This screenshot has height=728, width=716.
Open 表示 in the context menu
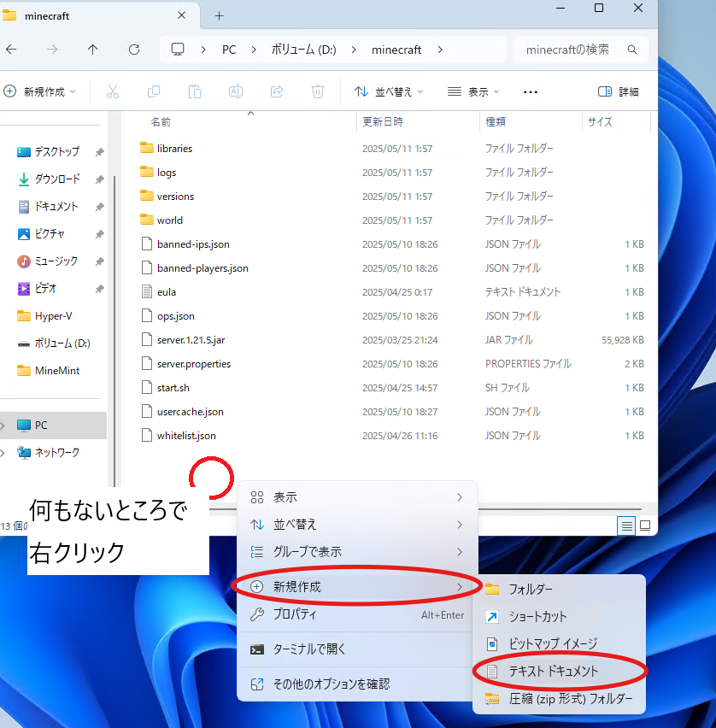pyautogui.click(x=357, y=497)
